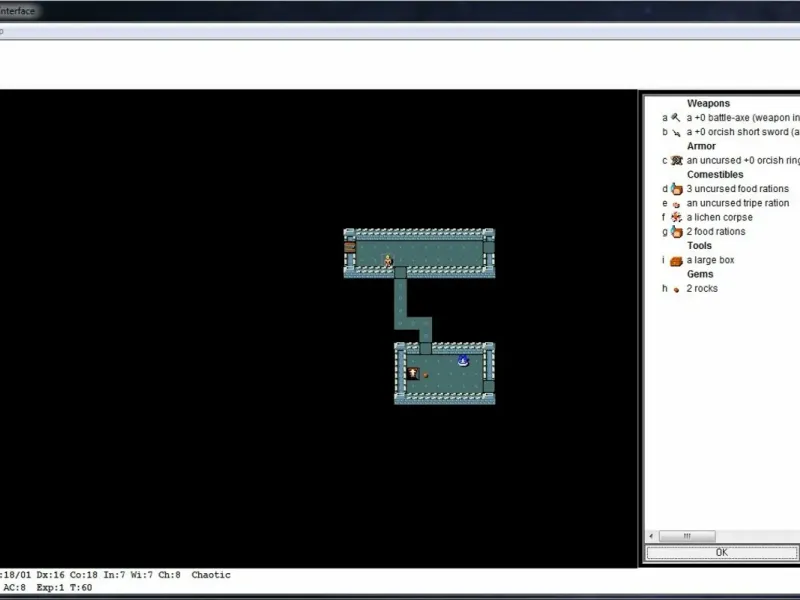Select 'a +0 orcish short sword' row
This screenshot has width=800, height=600.
730,132
